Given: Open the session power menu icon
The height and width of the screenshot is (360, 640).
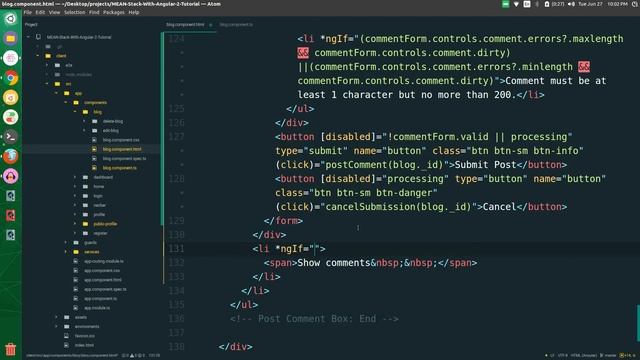Looking at the screenshot, I should [x=635, y=4].
